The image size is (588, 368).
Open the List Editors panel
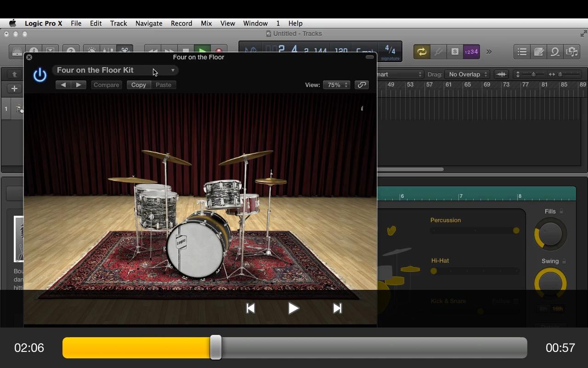click(522, 52)
